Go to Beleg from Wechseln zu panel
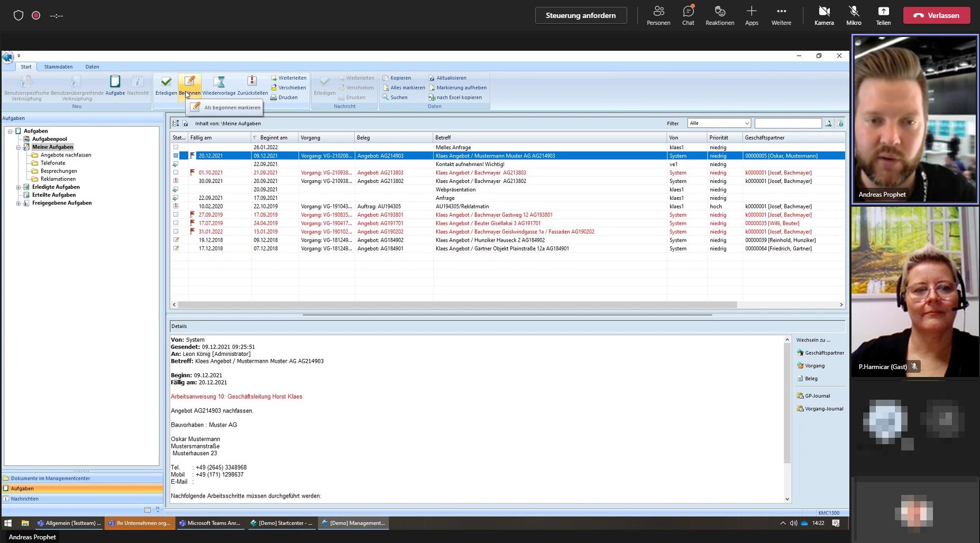 click(x=808, y=379)
